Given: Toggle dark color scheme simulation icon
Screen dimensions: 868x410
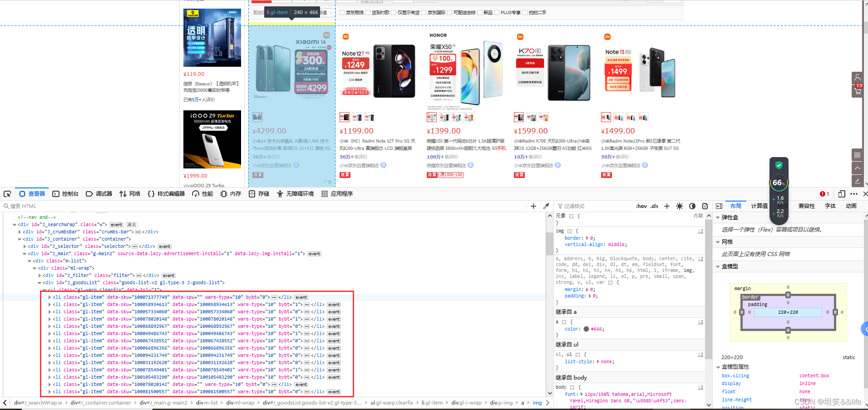Looking at the screenshot, I should tap(692, 206).
